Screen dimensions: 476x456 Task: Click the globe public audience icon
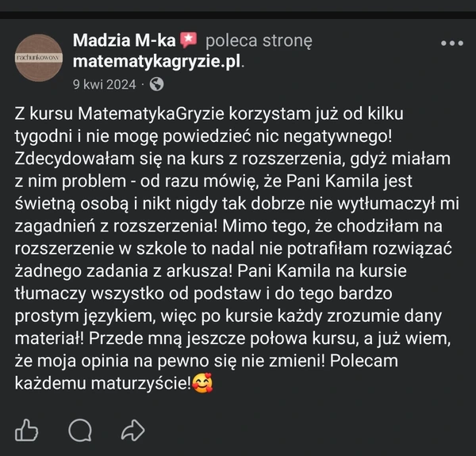click(x=156, y=83)
